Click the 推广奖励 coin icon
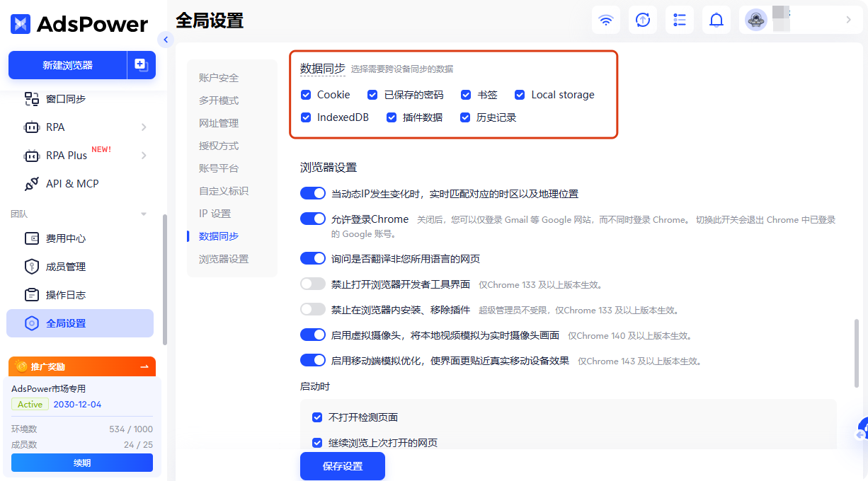 pos(21,366)
